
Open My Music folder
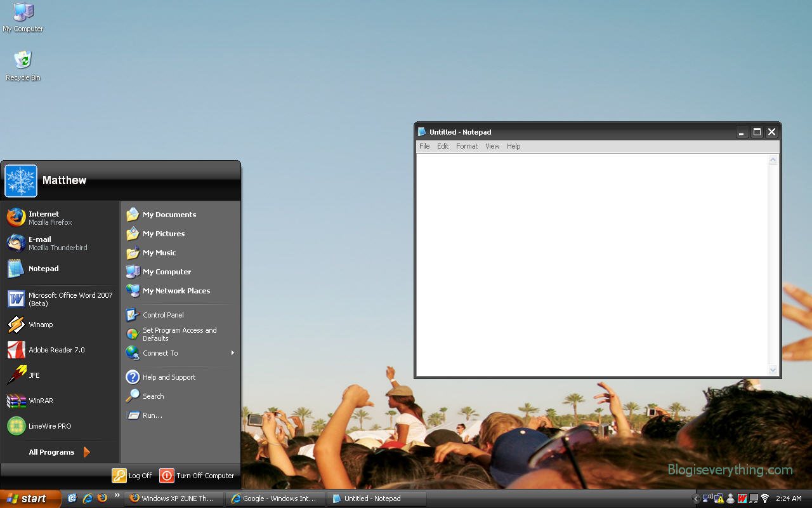coord(180,253)
